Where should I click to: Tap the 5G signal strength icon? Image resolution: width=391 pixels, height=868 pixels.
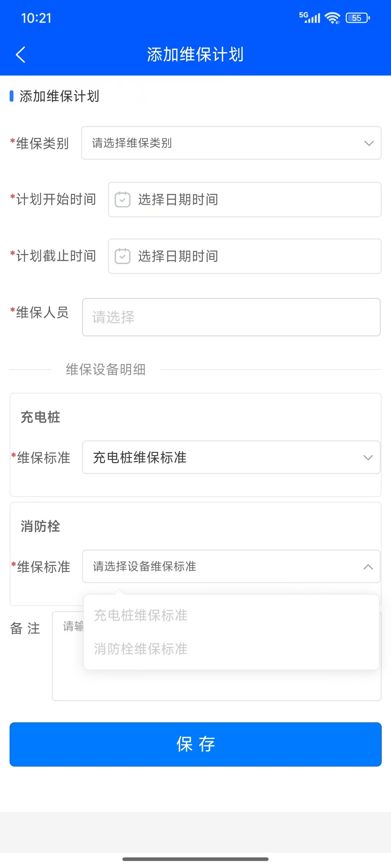309,17
